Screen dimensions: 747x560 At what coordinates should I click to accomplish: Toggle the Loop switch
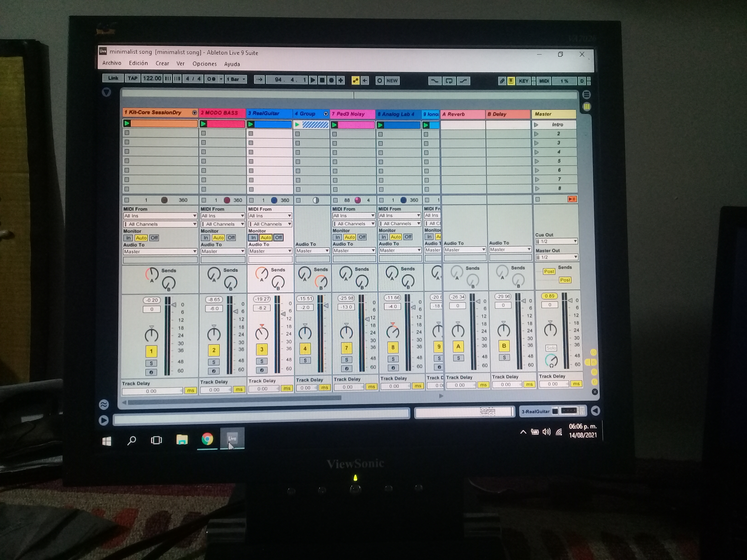click(449, 81)
